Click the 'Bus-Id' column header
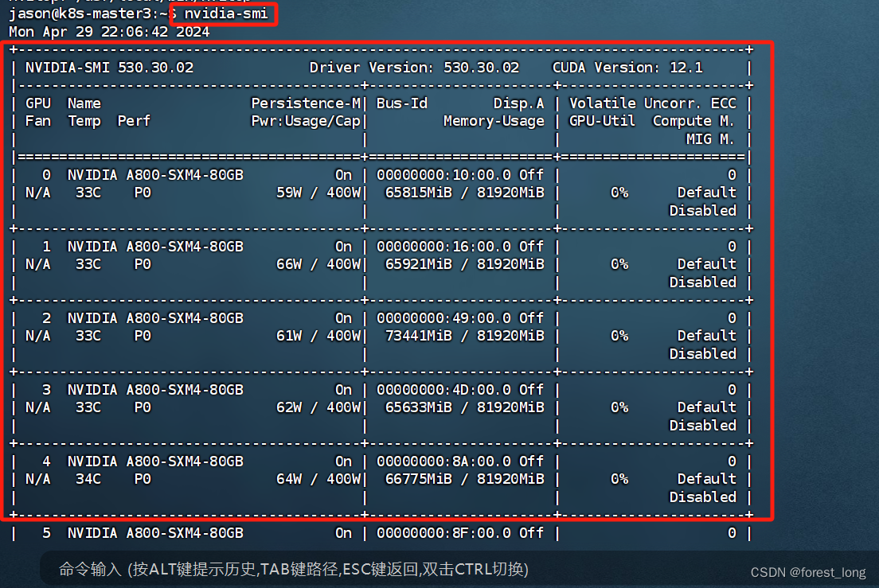The height and width of the screenshot is (588, 879). pos(402,103)
